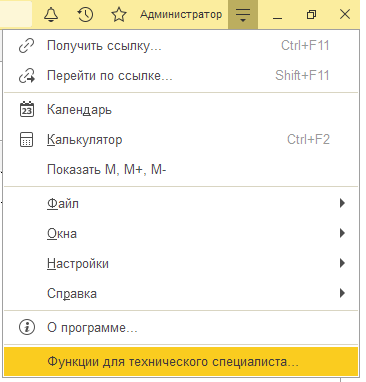This screenshot has width=366, height=382.
Task: Restore down the application window
Action: pyautogui.click(x=311, y=15)
